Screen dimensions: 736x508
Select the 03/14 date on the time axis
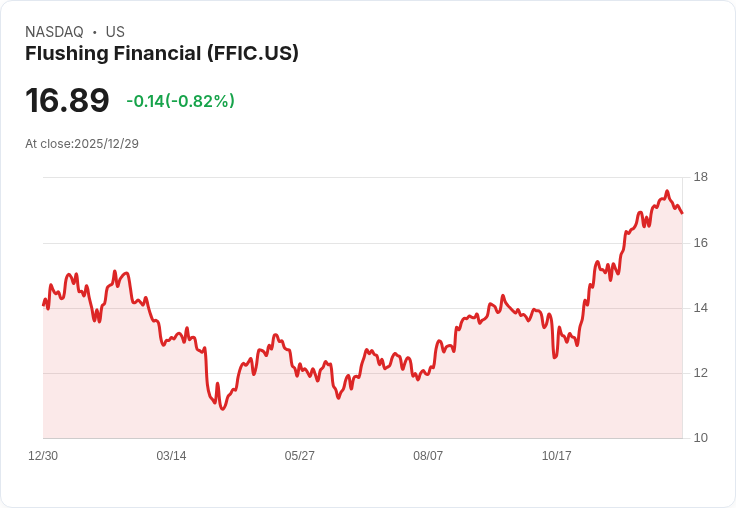(x=171, y=456)
